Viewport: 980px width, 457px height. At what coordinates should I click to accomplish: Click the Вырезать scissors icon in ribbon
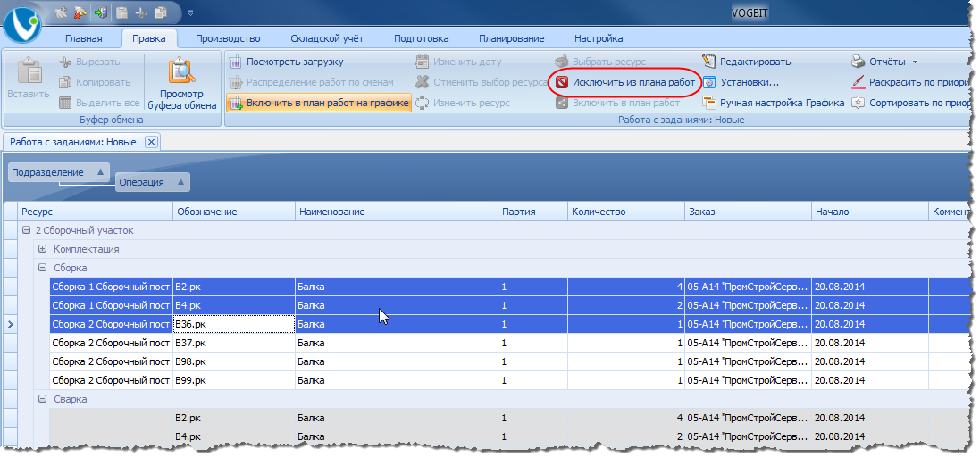coord(65,62)
